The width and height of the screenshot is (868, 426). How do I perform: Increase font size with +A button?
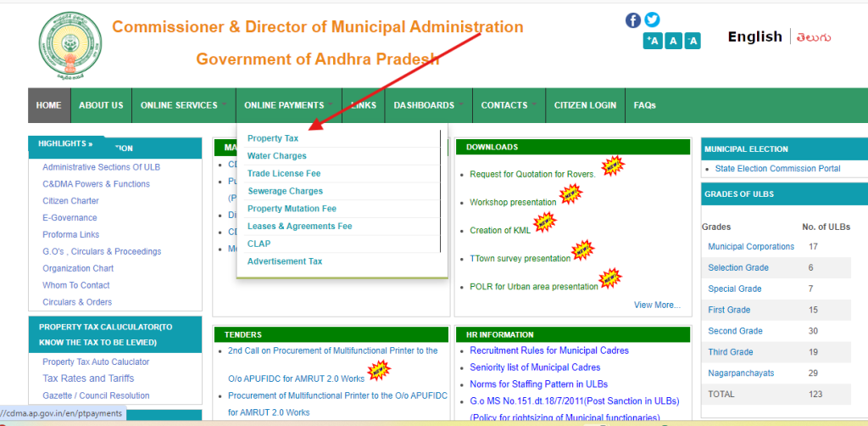[652, 41]
